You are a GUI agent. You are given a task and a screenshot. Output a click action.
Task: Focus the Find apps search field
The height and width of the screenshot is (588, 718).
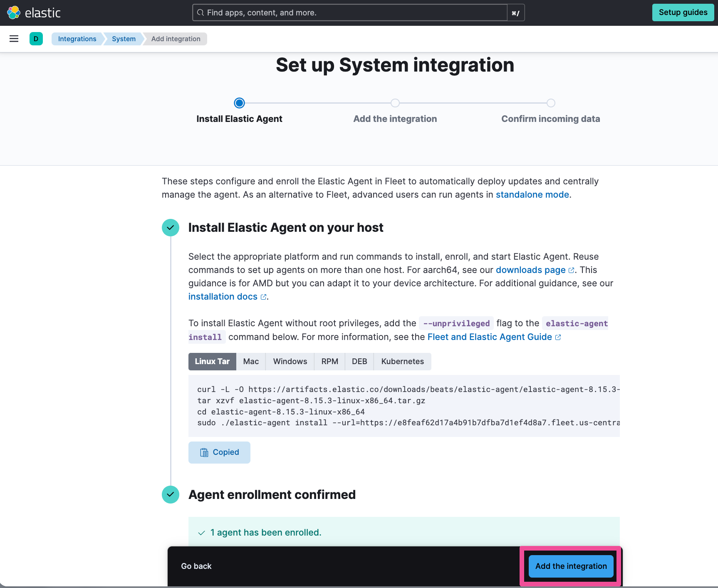point(350,12)
